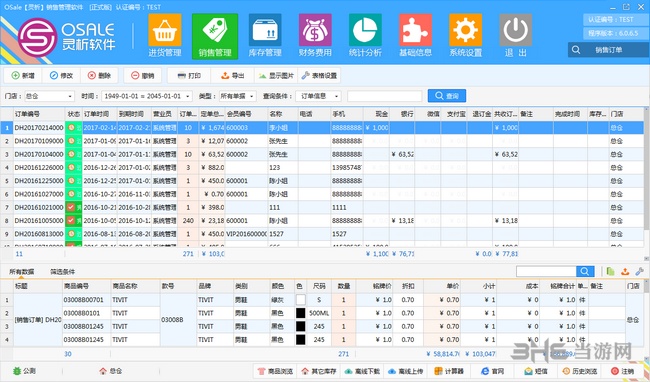
Task: Select order row DH20161005000
Action: [322, 220]
